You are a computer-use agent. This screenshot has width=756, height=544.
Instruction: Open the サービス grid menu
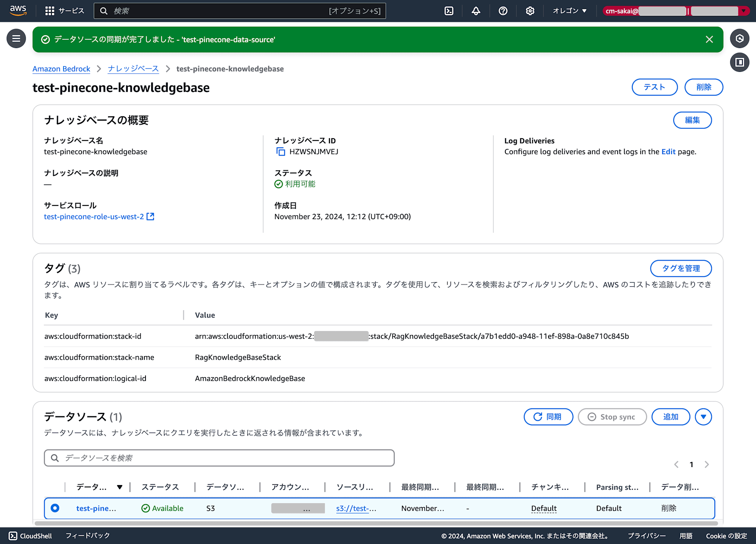tap(64, 11)
